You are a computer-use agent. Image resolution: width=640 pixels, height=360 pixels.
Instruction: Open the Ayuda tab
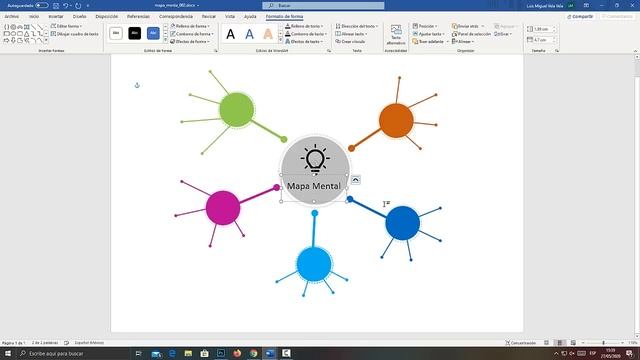(250, 16)
